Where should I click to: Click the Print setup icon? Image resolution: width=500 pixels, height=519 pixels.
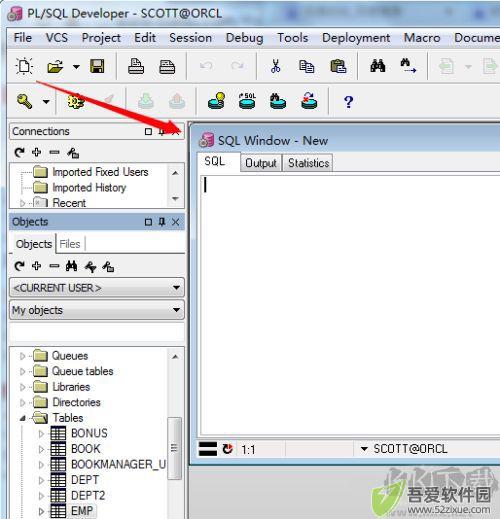[x=167, y=67]
